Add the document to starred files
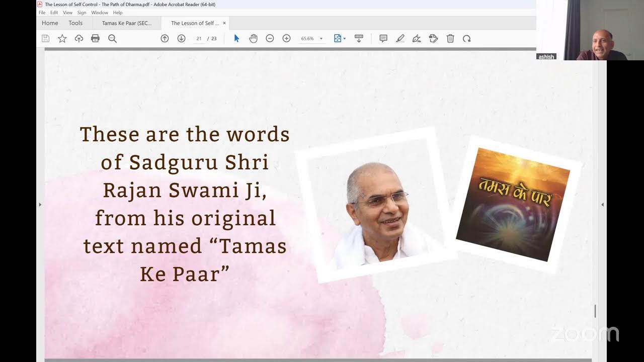 point(62,38)
